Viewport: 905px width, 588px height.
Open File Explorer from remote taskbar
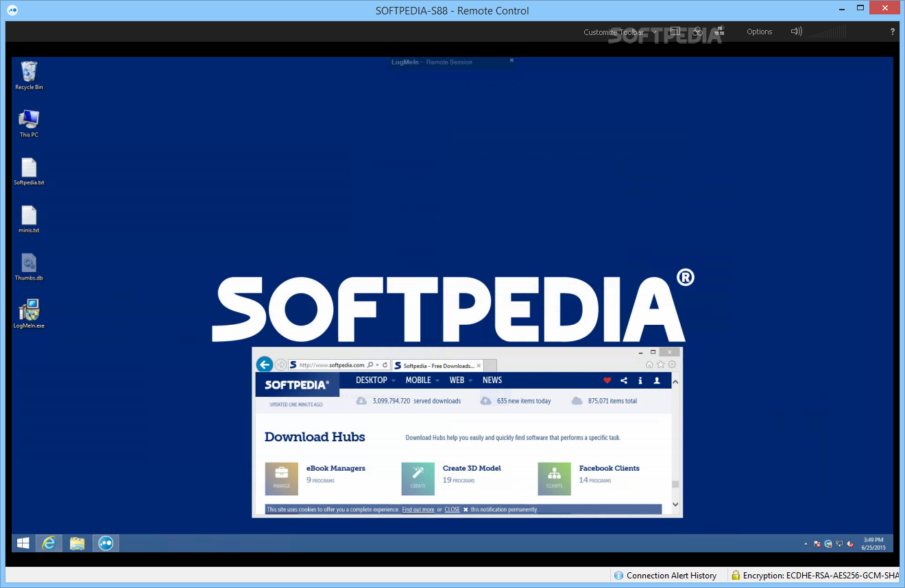77,543
